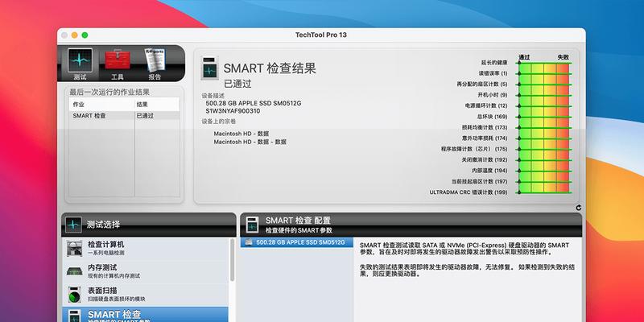The width and height of the screenshot is (644, 322).
Task: Click the 失败 gauge heading
Action: coord(563,57)
